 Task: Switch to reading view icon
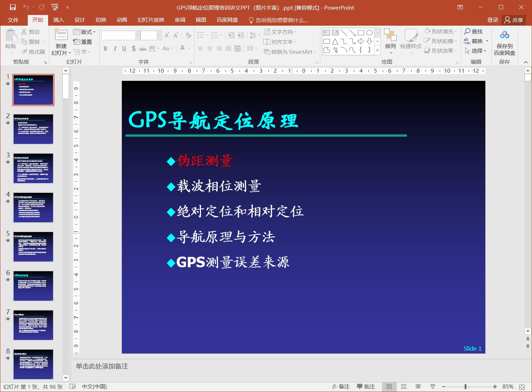[x=418, y=387]
